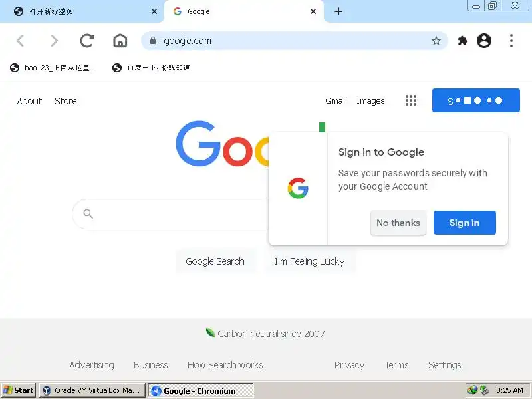
Task: Reload the page with the refresh icon
Action: tap(87, 41)
